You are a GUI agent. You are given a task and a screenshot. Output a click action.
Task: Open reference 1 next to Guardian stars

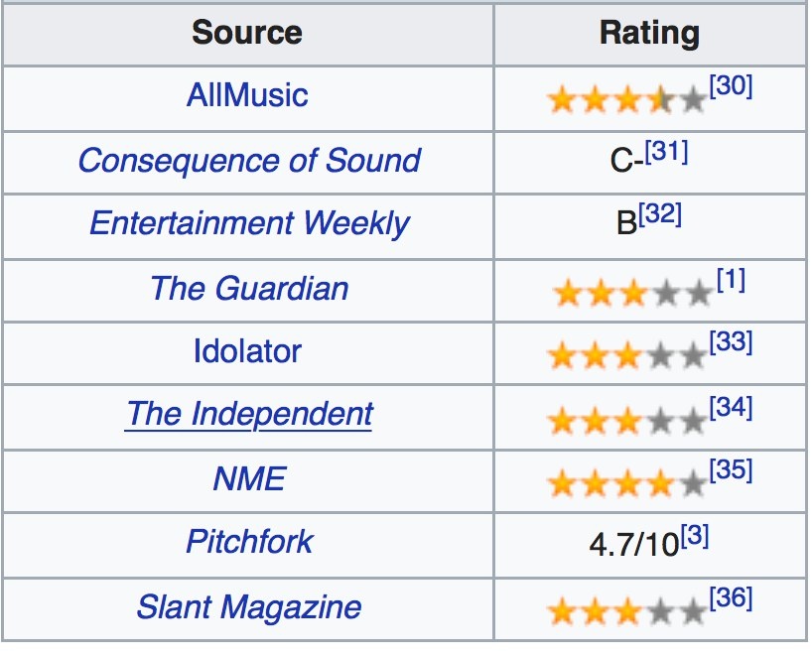(730, 281)
